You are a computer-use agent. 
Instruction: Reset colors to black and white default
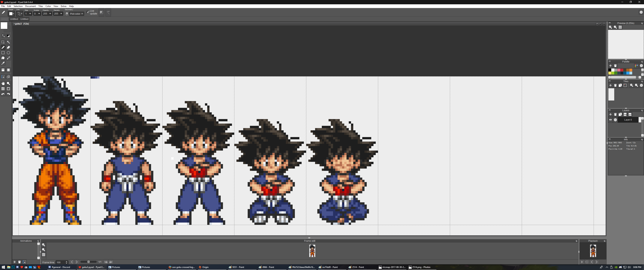click(8, 36)
